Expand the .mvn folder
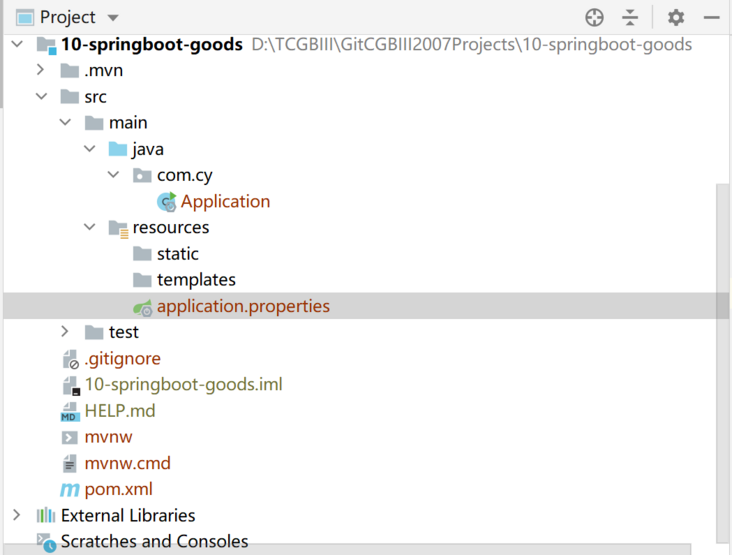Screen dimensions: 732x555 [40, 70]
